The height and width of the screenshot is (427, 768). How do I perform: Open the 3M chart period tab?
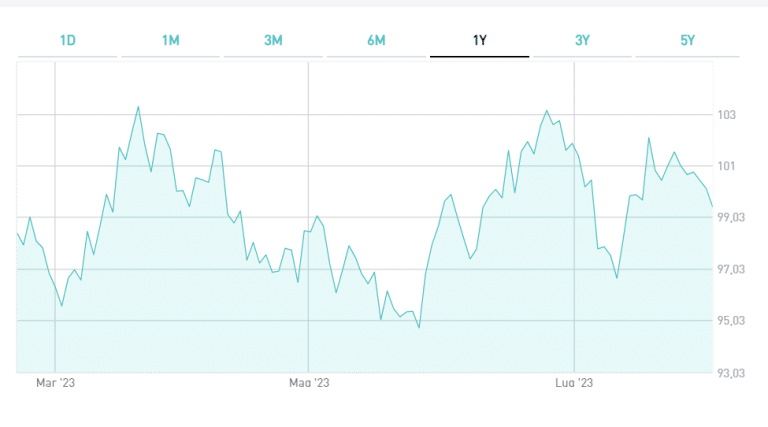273,40
